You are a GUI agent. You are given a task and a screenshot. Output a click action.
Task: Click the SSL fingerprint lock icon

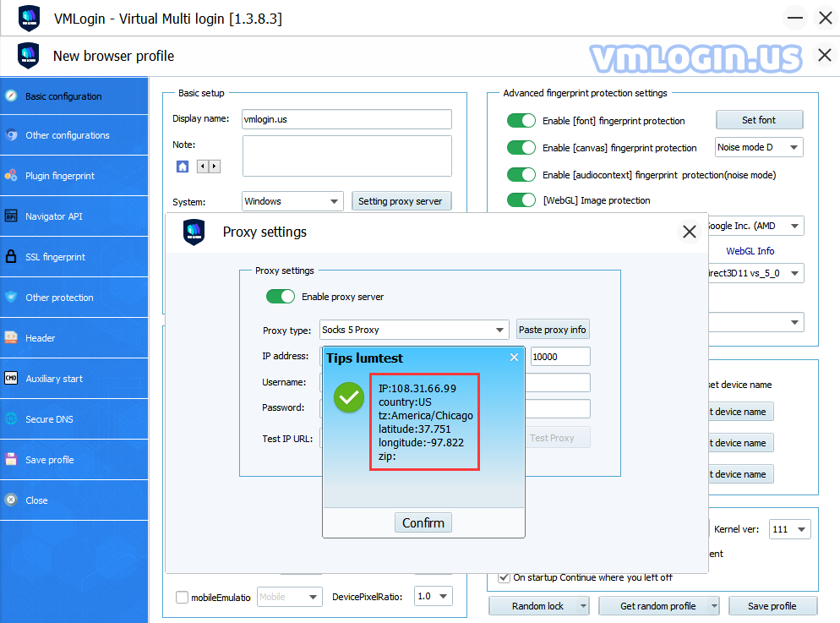[x=11, y=257]
